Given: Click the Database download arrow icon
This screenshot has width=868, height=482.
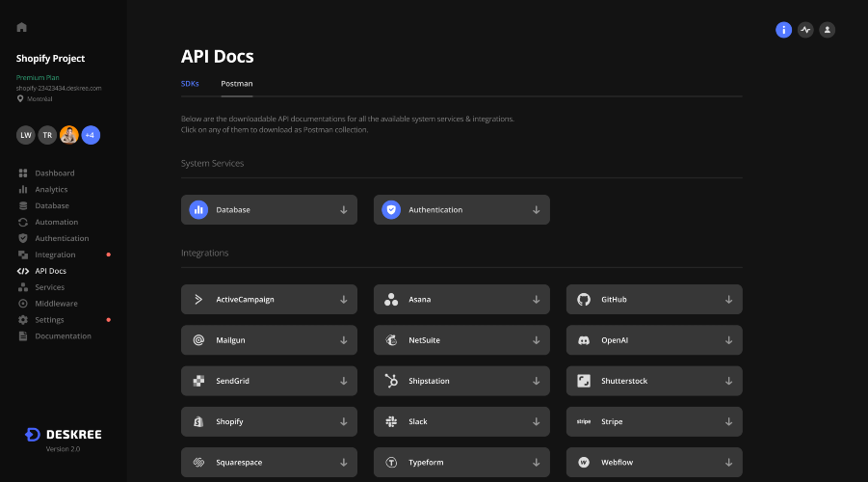Looking at the screenshot, I should pyautogui.click(x=343, y=210).
